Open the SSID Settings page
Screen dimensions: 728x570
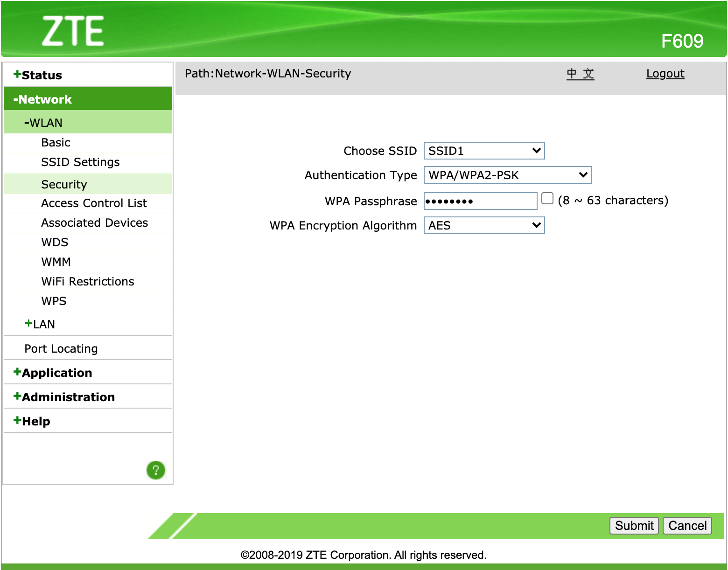[x=80, y=162]
